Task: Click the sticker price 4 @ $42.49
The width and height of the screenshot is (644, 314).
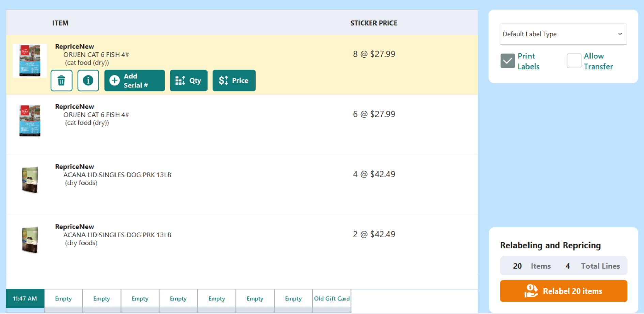Action: (x=374, y=174)
